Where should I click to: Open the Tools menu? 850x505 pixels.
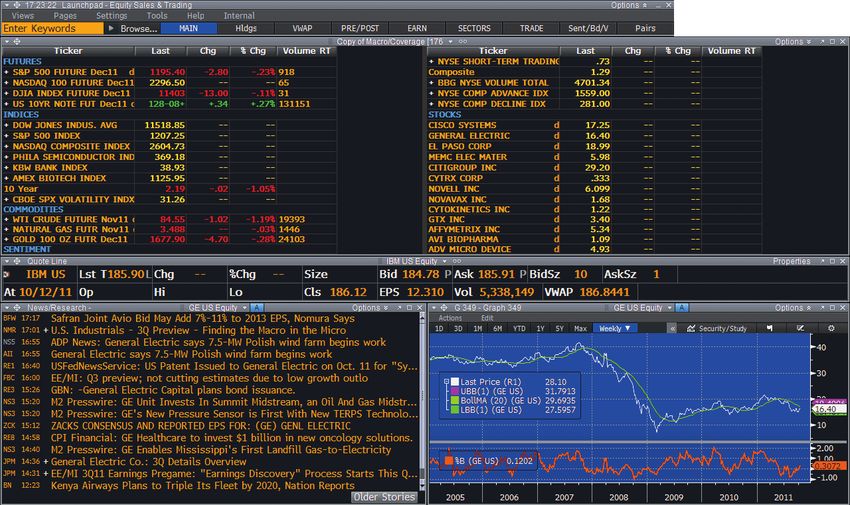click(157, 16)
